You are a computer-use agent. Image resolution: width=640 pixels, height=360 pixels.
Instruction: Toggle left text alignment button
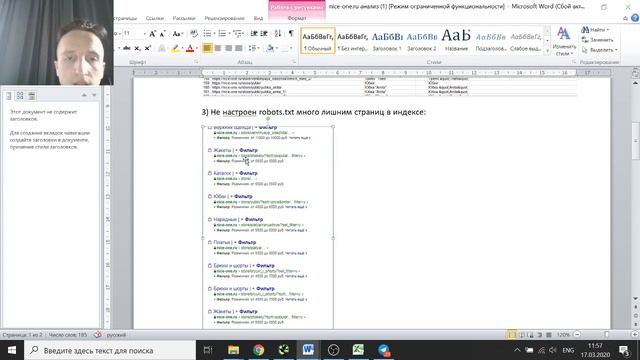tap(207, 49)
